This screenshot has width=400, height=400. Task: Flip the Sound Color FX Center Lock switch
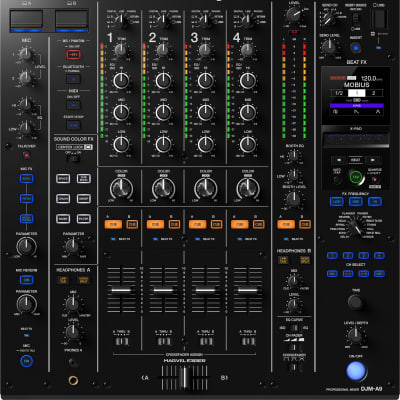click(73, 158)
